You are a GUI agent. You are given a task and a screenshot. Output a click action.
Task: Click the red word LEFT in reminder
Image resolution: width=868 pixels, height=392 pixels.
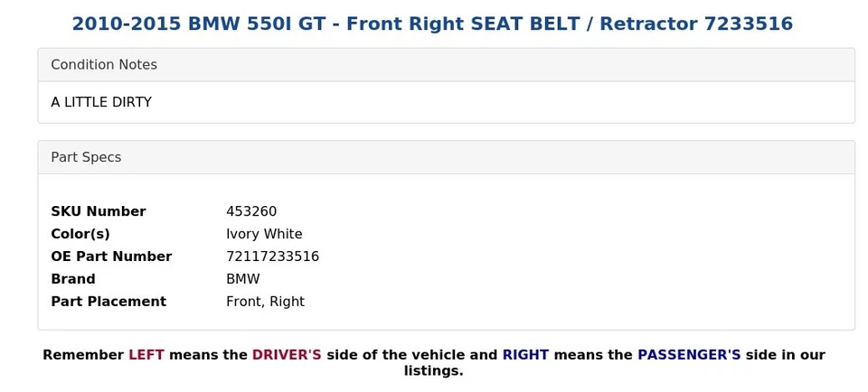click(x=146, y=355)
